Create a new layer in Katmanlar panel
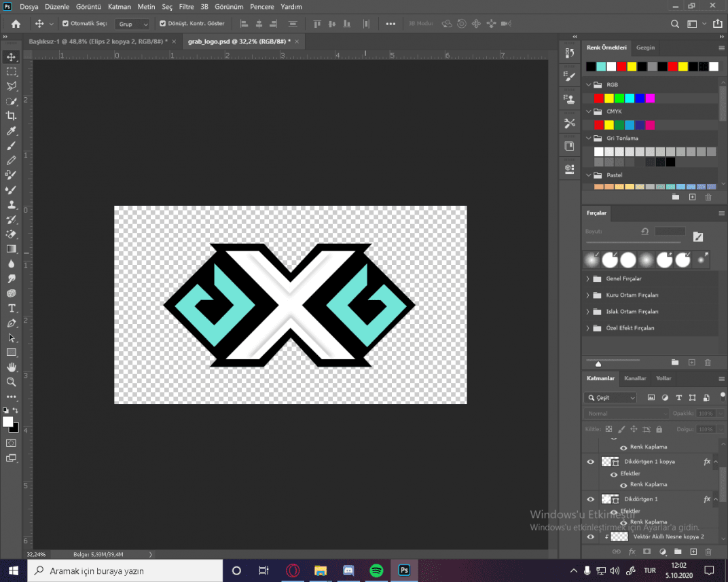The height and width of the screenshot is (582, 728). pyautogui.click(x=693, y=551)
